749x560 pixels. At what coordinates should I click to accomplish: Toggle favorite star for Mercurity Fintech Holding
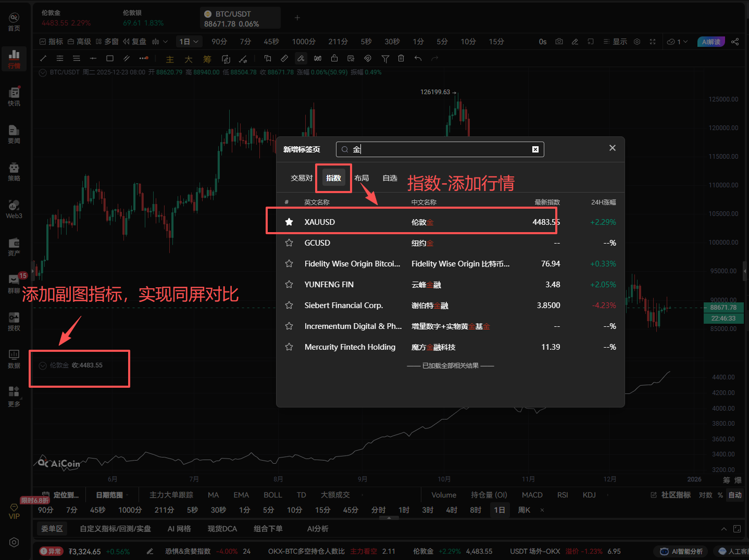[289, 347]
